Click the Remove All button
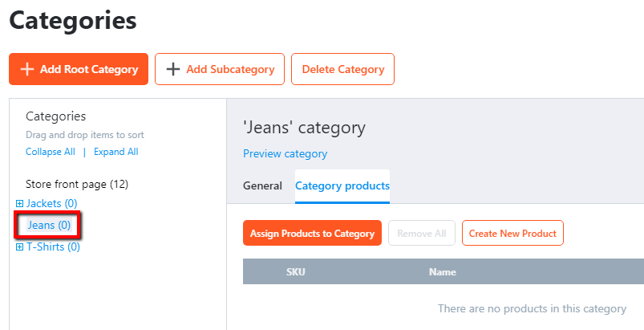644x330 pixels. 421,233
